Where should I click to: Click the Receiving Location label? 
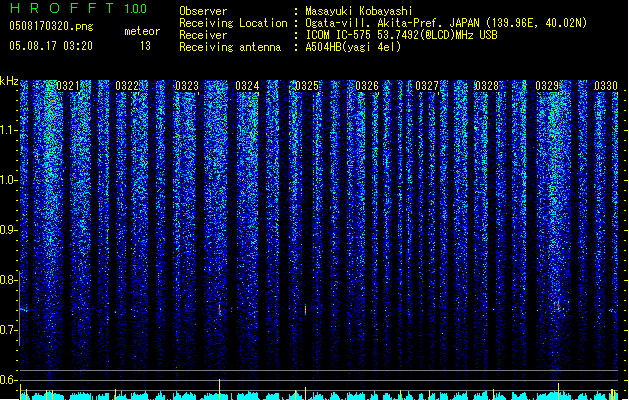pyautogui.click(x=233, y=23)
